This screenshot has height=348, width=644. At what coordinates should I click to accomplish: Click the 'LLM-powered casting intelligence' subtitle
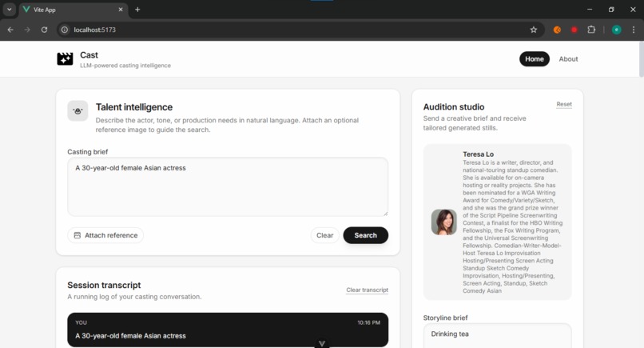[x=125, y=66]
